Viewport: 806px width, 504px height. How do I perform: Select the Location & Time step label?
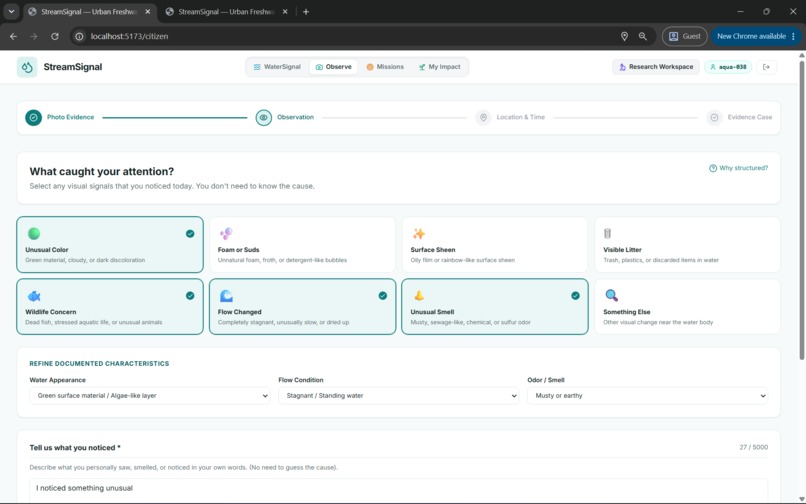point(520,117)
